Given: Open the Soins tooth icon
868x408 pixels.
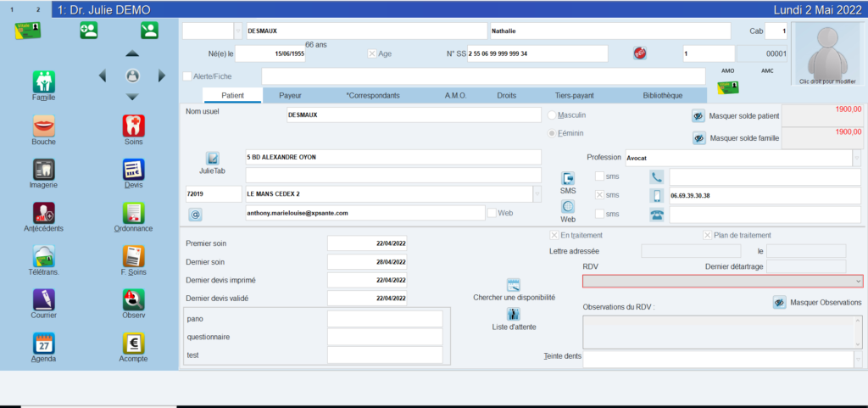Looking at the screenshot, I should coord(133,126).
